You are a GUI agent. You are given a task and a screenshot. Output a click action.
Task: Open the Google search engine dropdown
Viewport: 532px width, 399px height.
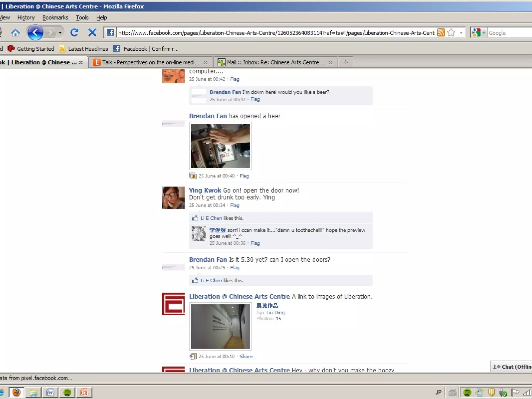pos(483,33)
